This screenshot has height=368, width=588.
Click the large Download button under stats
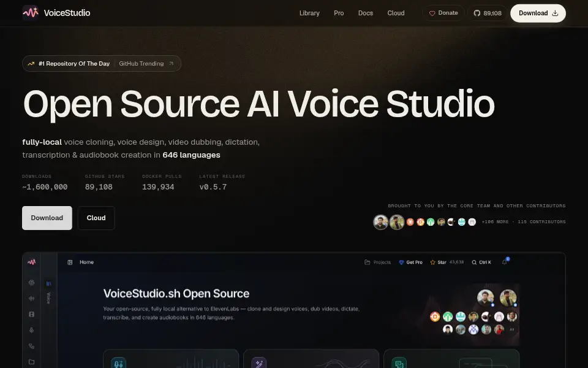[x=47, y=218]
